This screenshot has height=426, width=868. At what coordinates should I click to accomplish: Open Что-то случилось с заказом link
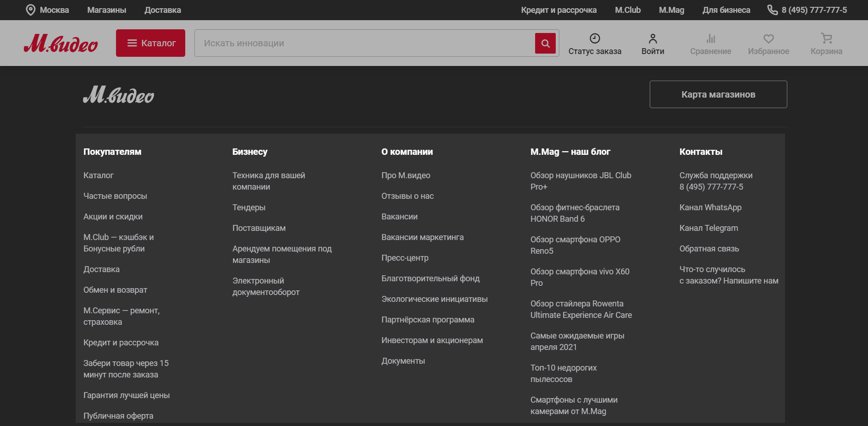[729, 275]
